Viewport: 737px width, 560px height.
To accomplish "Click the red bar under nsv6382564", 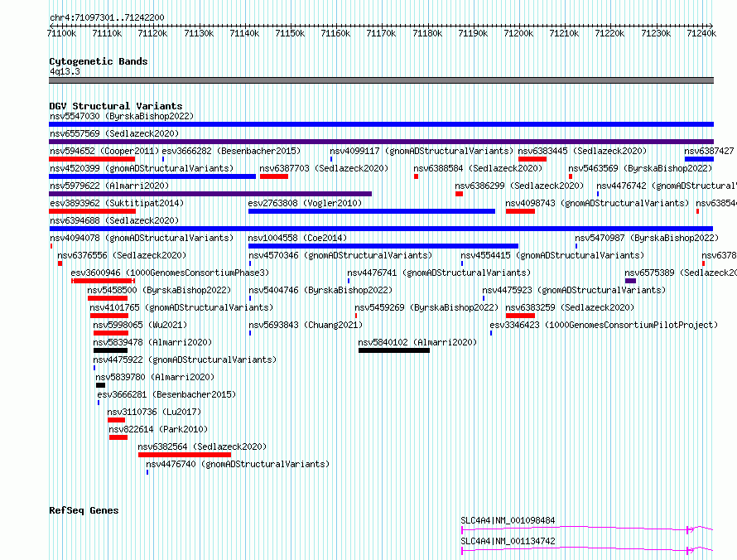I will point(185,455).
